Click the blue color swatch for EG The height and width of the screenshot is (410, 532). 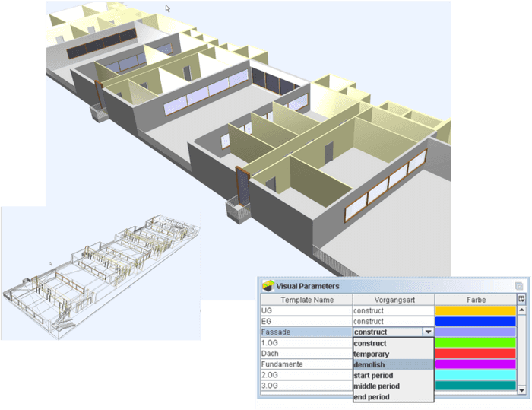[x=476, y=322]
